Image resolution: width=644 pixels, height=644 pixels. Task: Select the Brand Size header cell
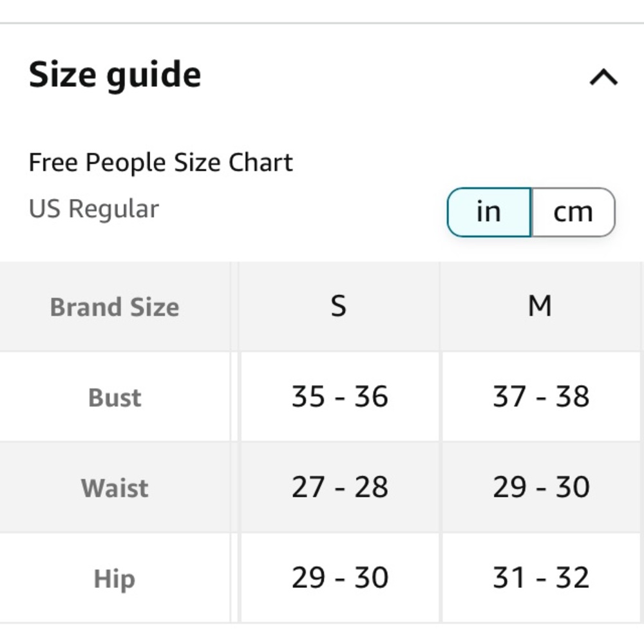pos(115,307)
